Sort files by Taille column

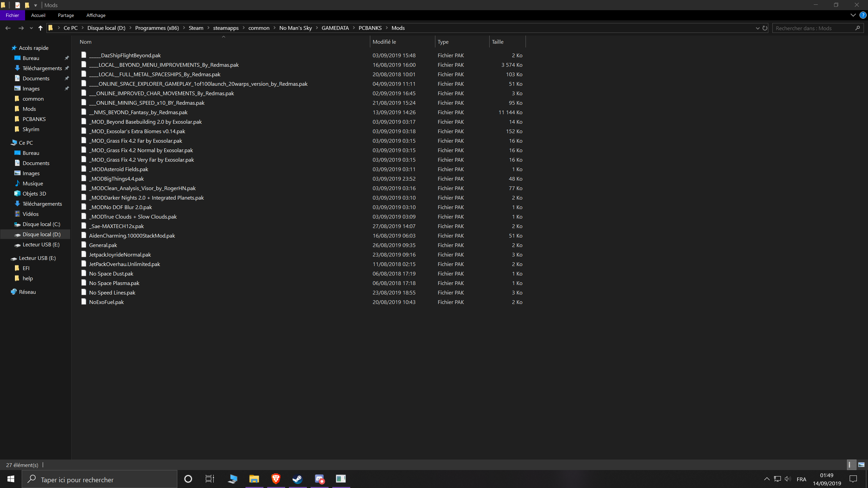click(507, 42)
